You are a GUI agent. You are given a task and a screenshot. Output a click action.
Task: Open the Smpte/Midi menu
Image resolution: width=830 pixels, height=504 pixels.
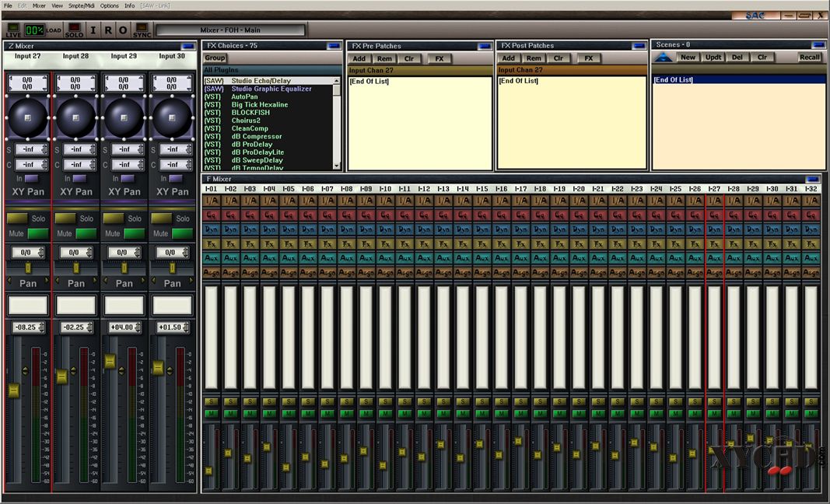(x=82, y=5)
